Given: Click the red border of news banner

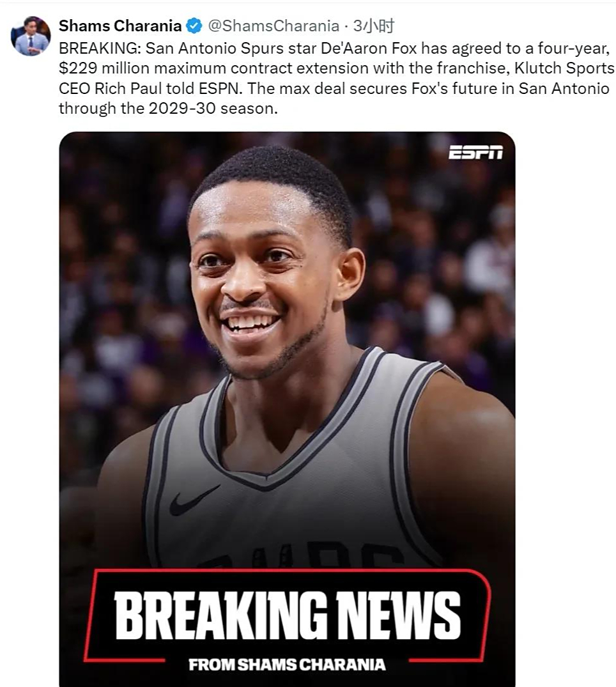Looking at the screenshot, I should coord(287,571).
